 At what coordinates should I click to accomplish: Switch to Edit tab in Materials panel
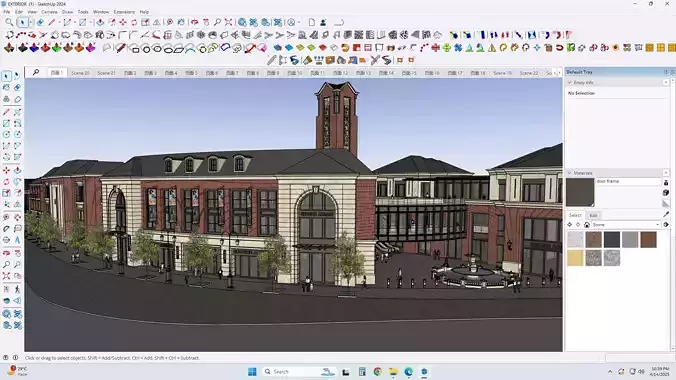tap(594, 215)
